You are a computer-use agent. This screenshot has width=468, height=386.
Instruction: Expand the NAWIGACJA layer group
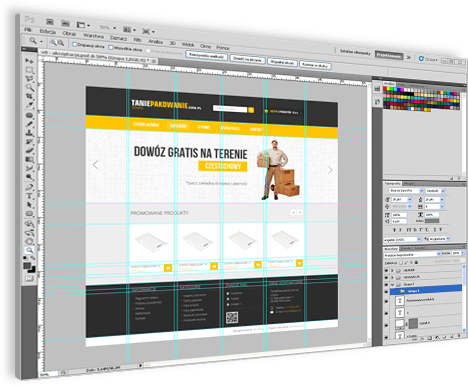tap(392, 277)
